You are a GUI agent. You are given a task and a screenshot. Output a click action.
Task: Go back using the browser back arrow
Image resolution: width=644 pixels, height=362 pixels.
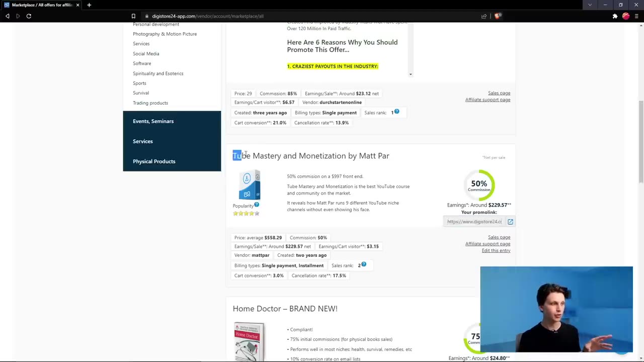point(7,16)
